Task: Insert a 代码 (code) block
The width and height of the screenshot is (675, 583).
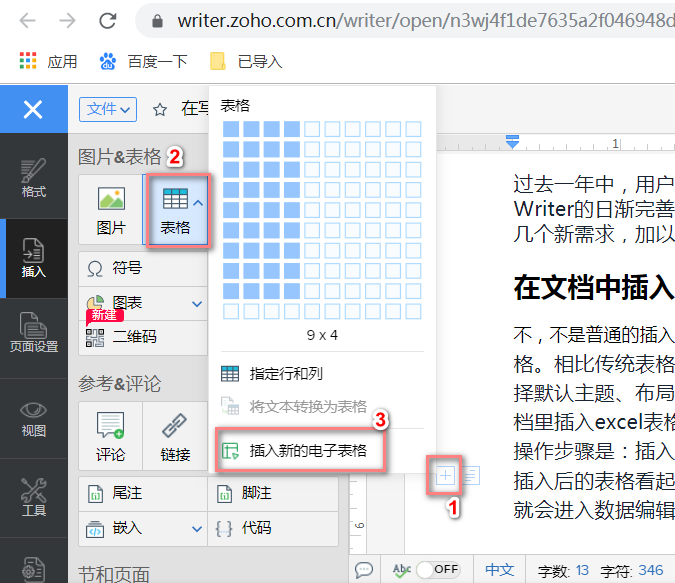Action: (x=273, y=529)
